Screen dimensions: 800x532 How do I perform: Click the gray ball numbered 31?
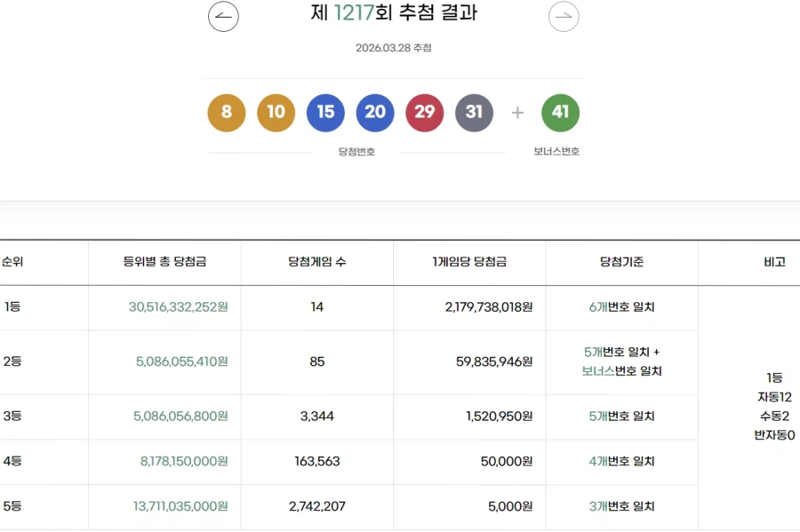(475, 113)
